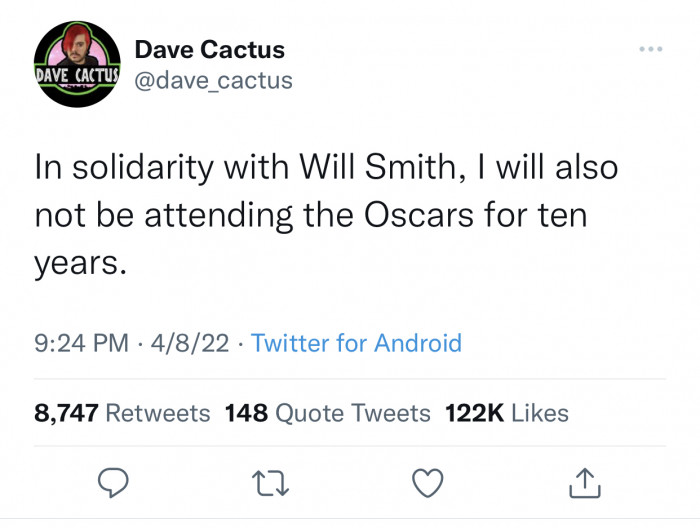Viewport: 700px width, 528px height.
Task: Click the Twitter for Android source link
Action: (x=356, y=343)
